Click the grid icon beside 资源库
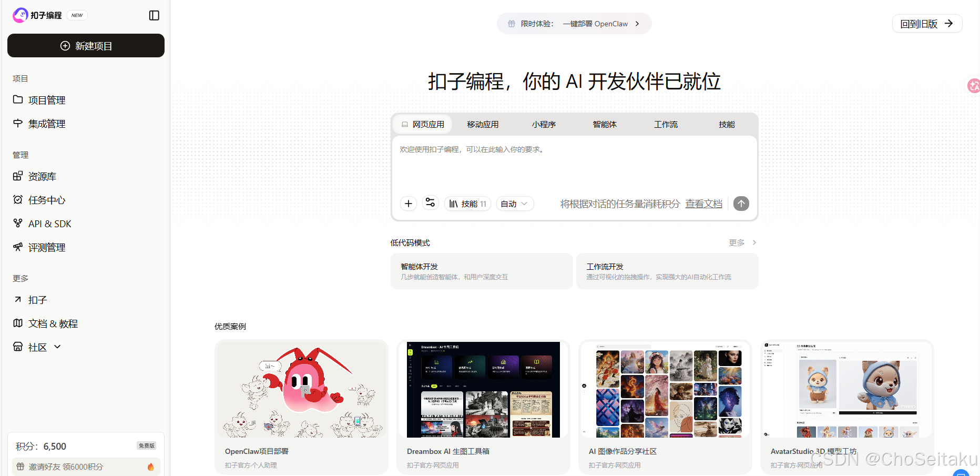The width and height of the screenshot is (980, 476). pos(18,176)
